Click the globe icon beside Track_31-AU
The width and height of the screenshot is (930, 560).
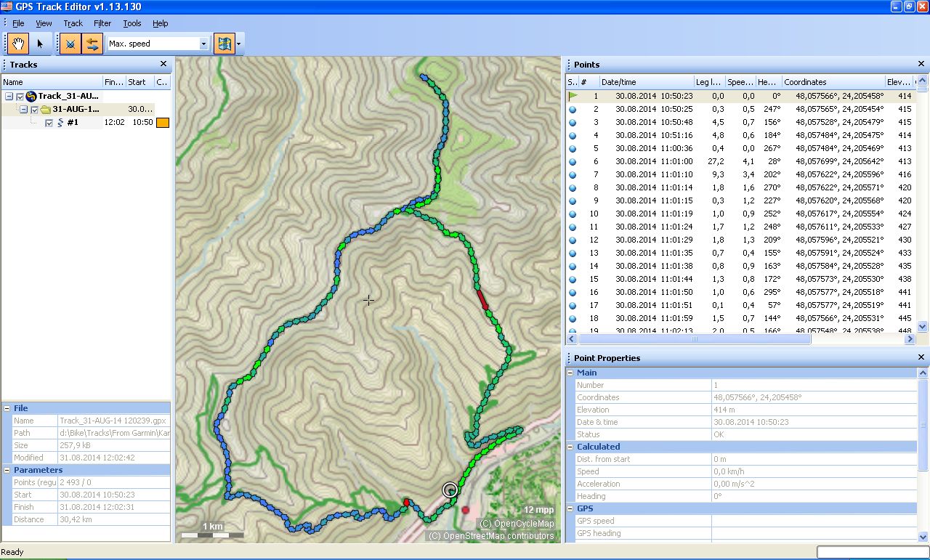pos(31,96)
